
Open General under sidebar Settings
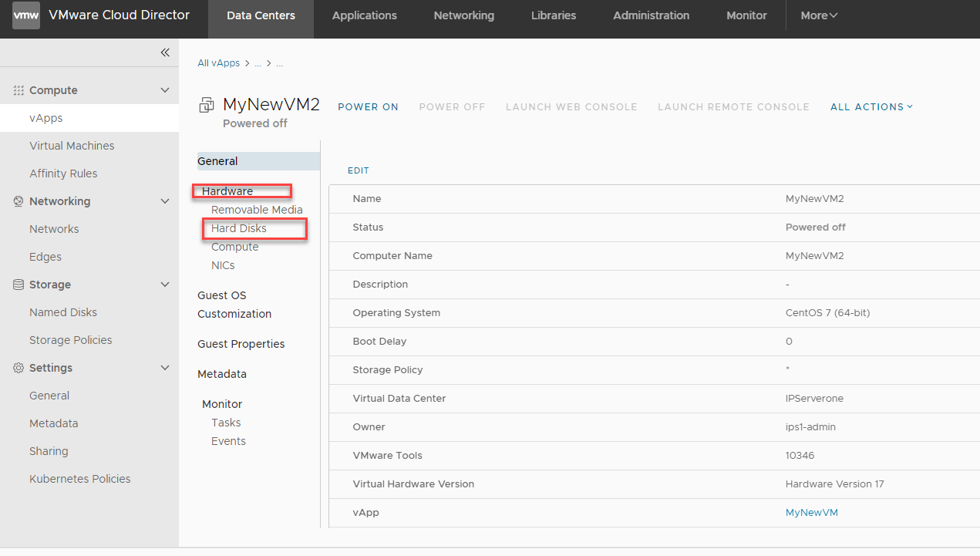[49, 396]
